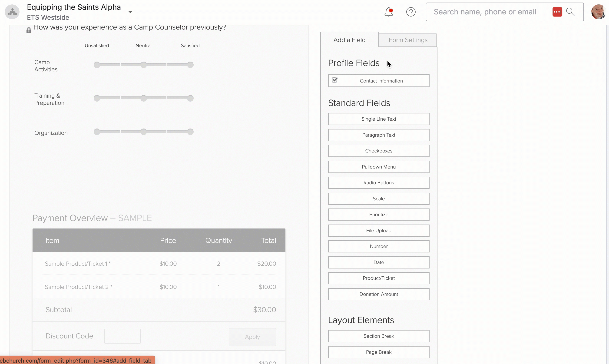This screenshot has height=364, width=609.
Task: Open help using the question mark icon
Action: pyautogui.click(x=411, y=12)
